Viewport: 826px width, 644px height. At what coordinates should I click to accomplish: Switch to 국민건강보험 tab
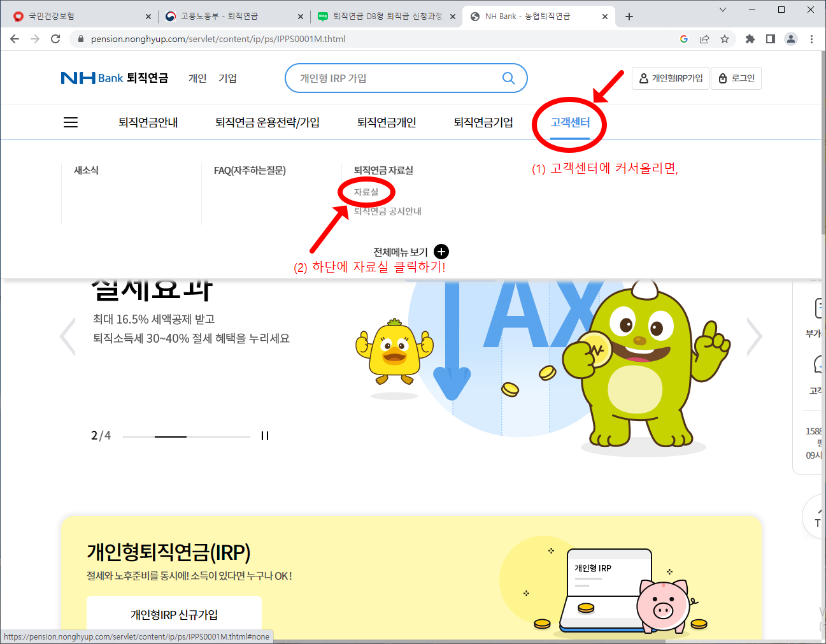(x=82, y=17)
